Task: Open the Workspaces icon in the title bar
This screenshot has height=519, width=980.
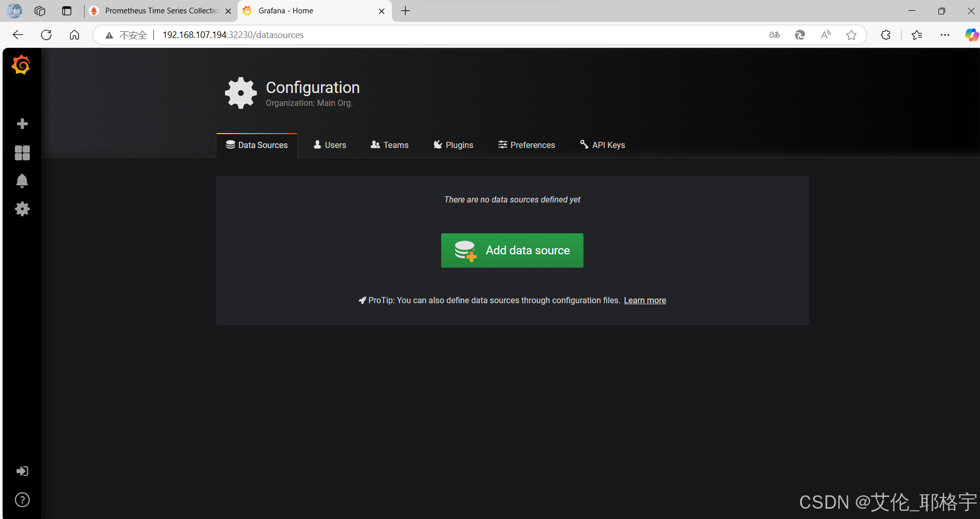Action: pyautogui.click(x=40, y=11)
